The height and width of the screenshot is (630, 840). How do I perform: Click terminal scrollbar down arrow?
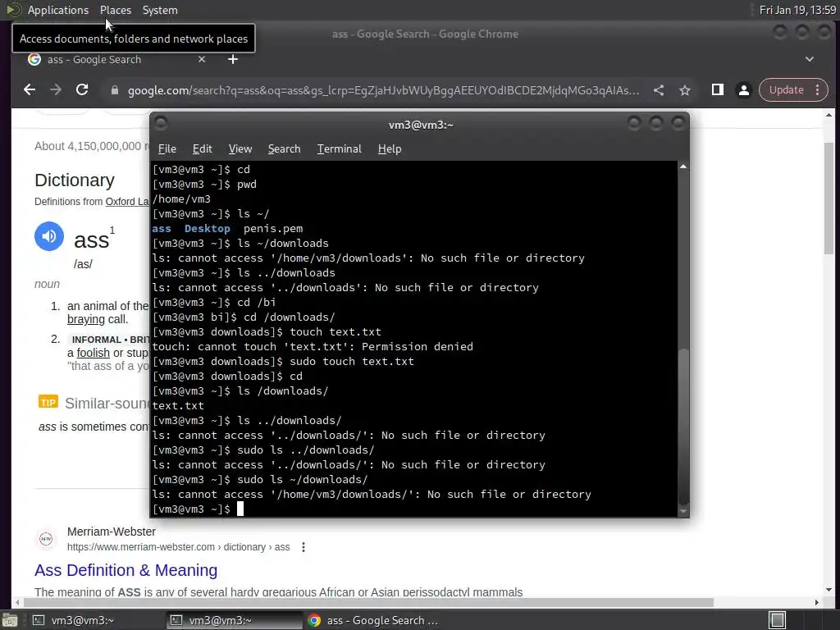tap(683, 512)
